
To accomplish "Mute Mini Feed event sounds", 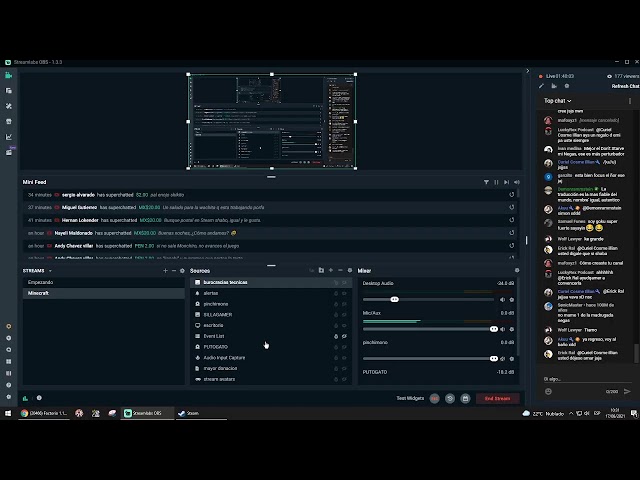I will [517, 182].
